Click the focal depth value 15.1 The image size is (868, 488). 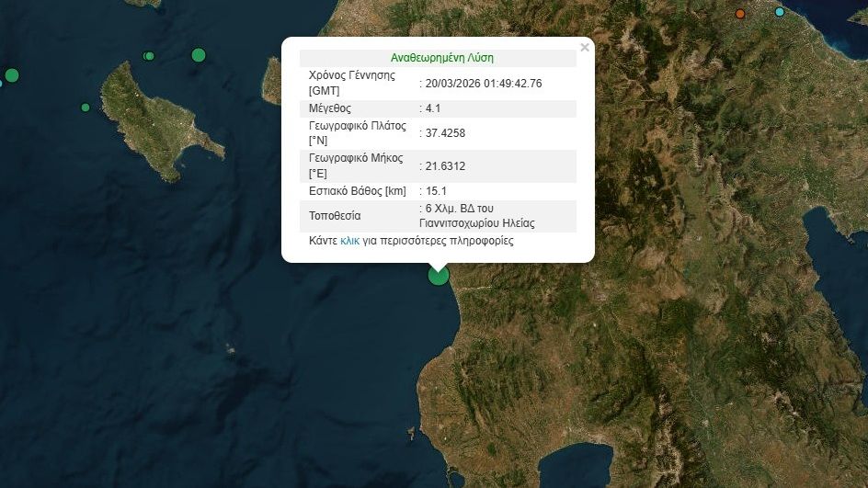[436, 191]
